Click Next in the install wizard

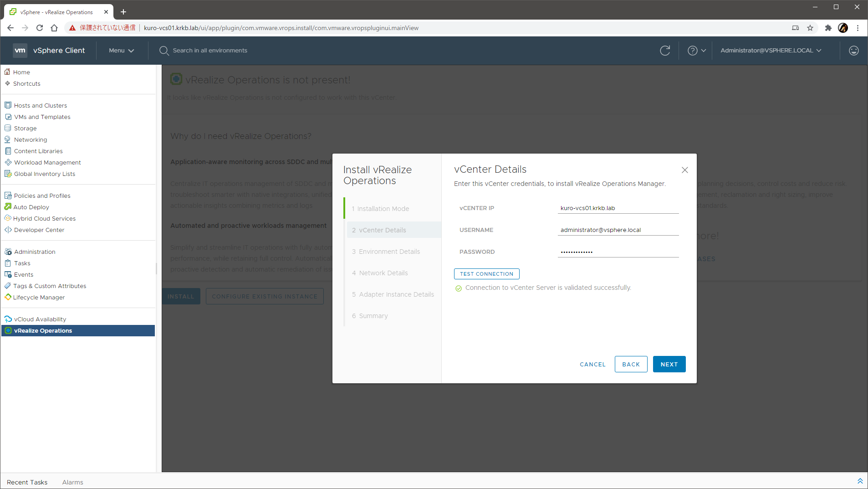pyautogui.click(x=669, y=364)
